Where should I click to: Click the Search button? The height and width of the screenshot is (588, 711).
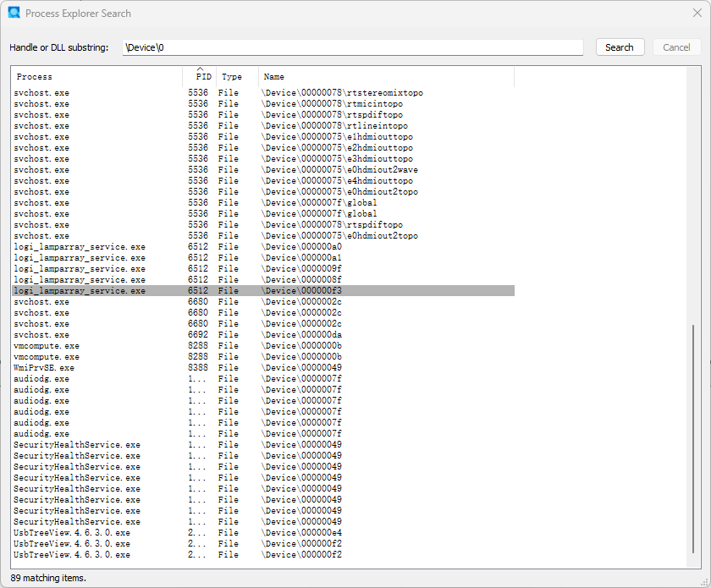(x=620, y=47)
